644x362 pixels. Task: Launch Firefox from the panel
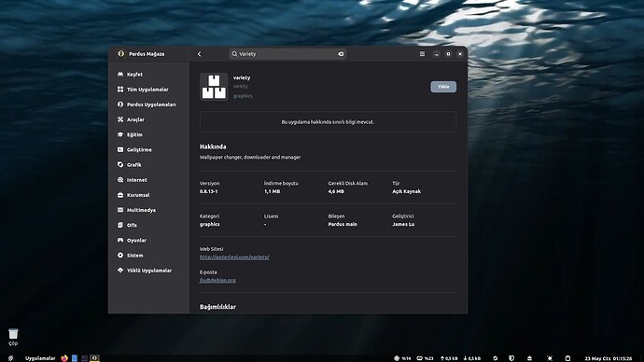tap(64, 358)
